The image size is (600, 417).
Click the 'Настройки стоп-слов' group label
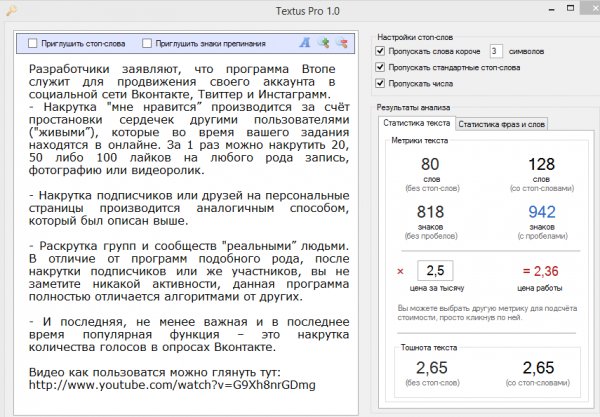click(x=415, y=37)
